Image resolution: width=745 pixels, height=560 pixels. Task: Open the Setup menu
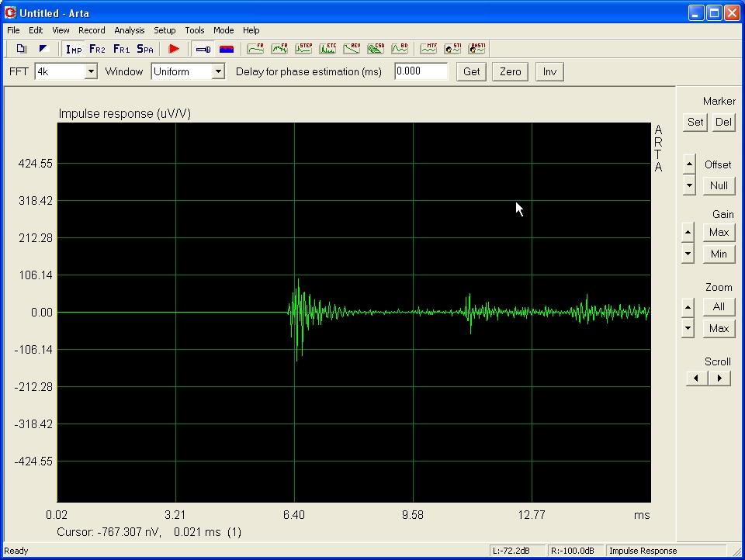tap(165, 30)
